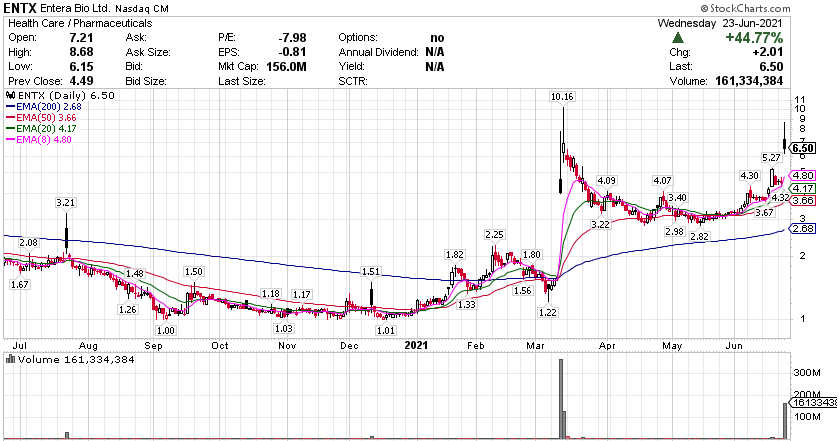Click the Chg value +2.01
840x441 pixels.
(768, 52)
